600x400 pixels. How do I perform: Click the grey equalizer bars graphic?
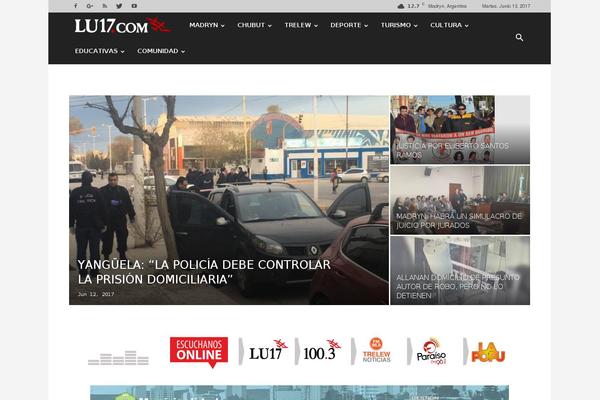118,358
